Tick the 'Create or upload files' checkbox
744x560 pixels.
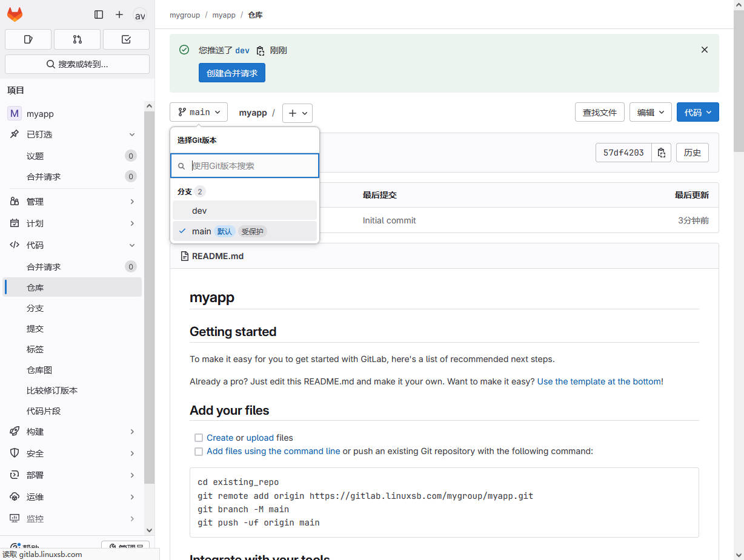(x=198, y=438)
